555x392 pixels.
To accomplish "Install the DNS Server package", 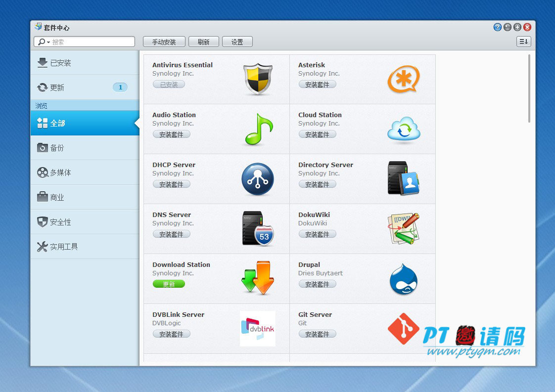I will coord(172,234).
